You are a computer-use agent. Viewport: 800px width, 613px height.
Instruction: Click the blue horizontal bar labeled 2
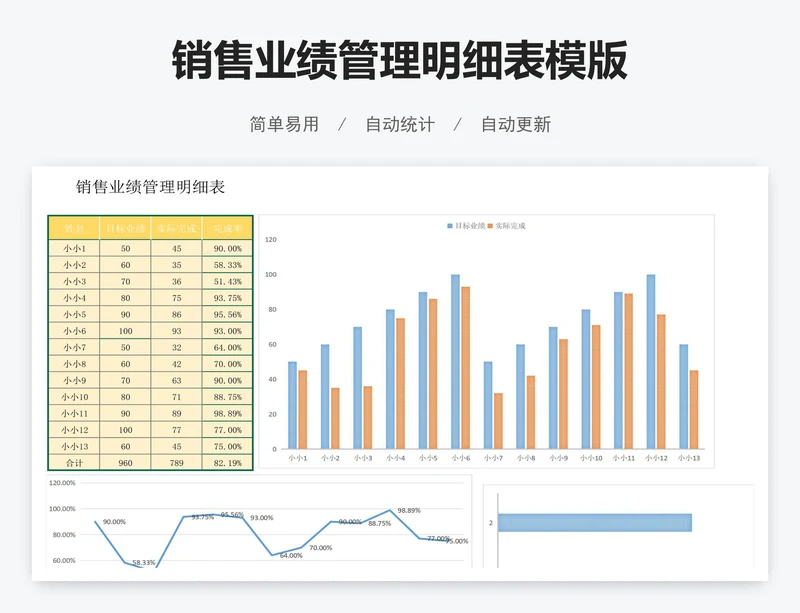tap(595, 523)
